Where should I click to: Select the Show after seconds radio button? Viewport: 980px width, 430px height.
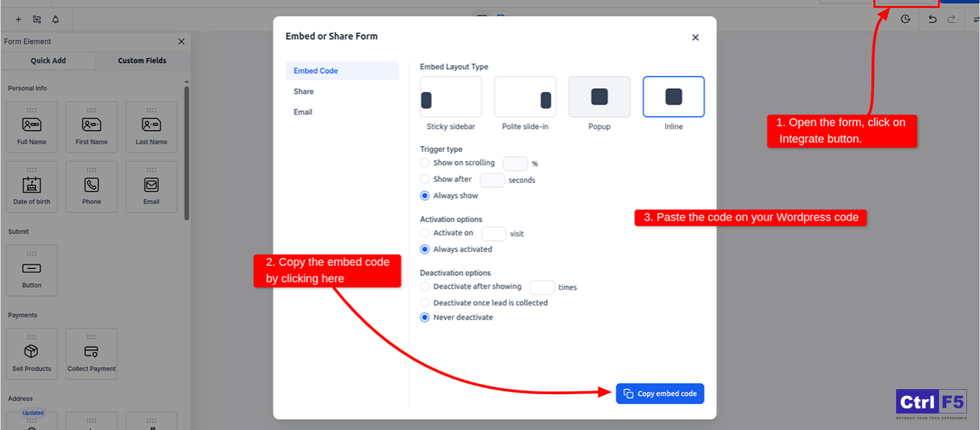425,179
